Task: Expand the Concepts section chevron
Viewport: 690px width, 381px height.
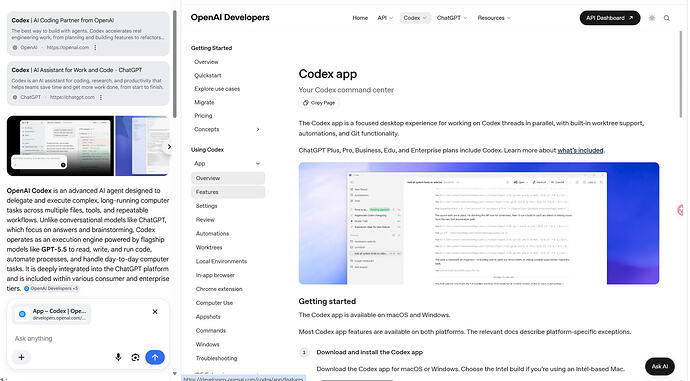Action: click(258, 129)
